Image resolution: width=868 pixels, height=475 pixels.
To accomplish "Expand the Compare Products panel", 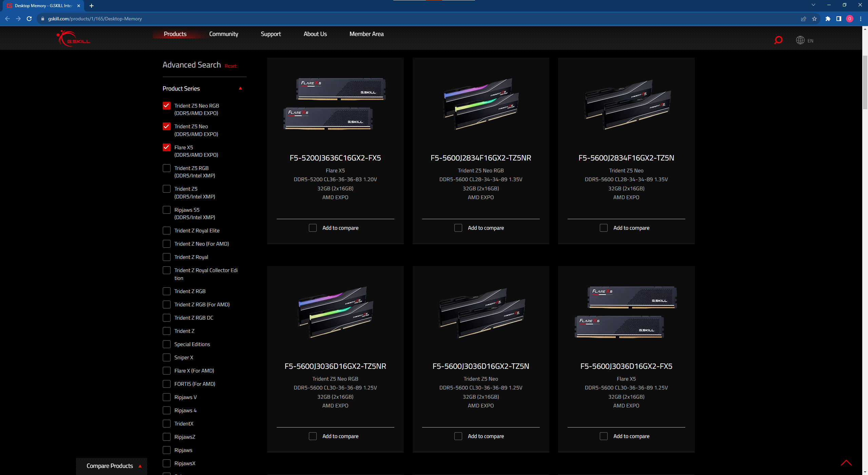I will click(112, 466).
